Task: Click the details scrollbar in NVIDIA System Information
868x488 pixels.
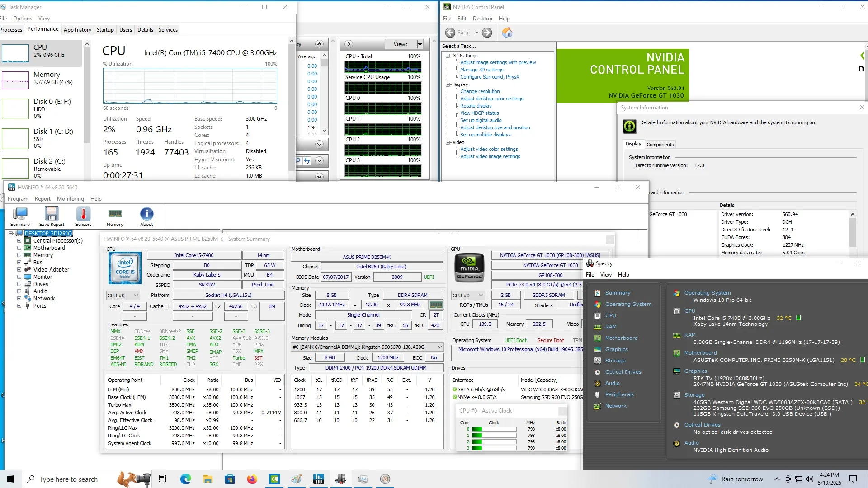Action: [x=853, y=233]
